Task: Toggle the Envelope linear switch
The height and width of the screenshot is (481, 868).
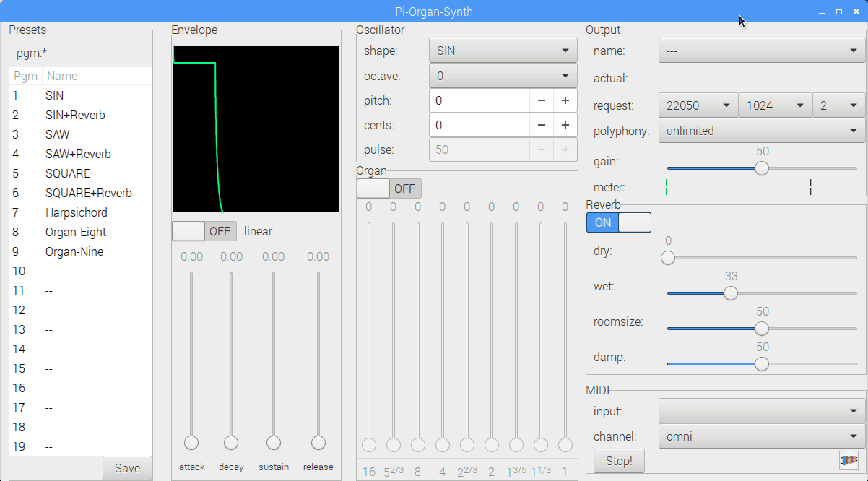Action: point(204,231)
